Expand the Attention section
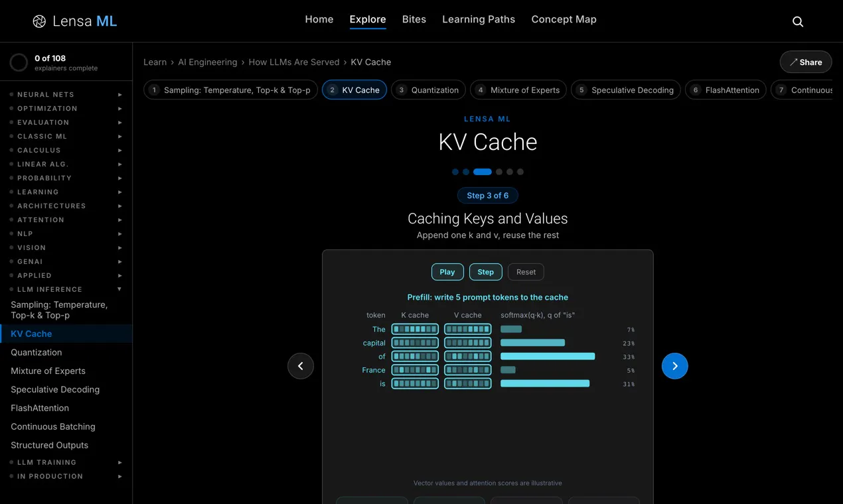Screen dimensions: 843x504 [66, 220]
